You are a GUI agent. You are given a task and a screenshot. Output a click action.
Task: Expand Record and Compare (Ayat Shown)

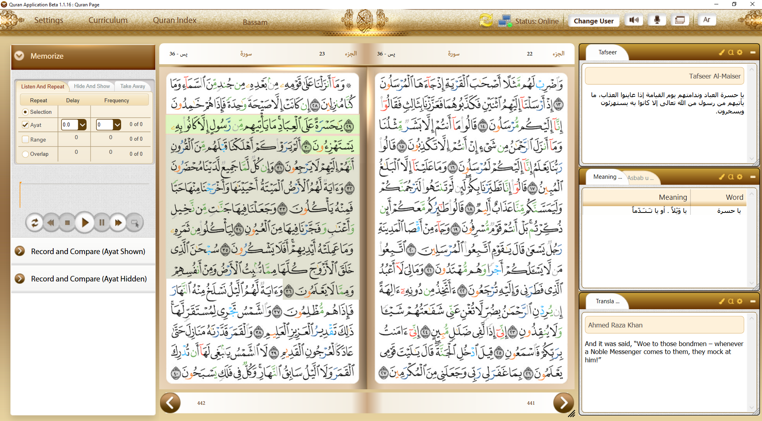click(x=20, y=251)
